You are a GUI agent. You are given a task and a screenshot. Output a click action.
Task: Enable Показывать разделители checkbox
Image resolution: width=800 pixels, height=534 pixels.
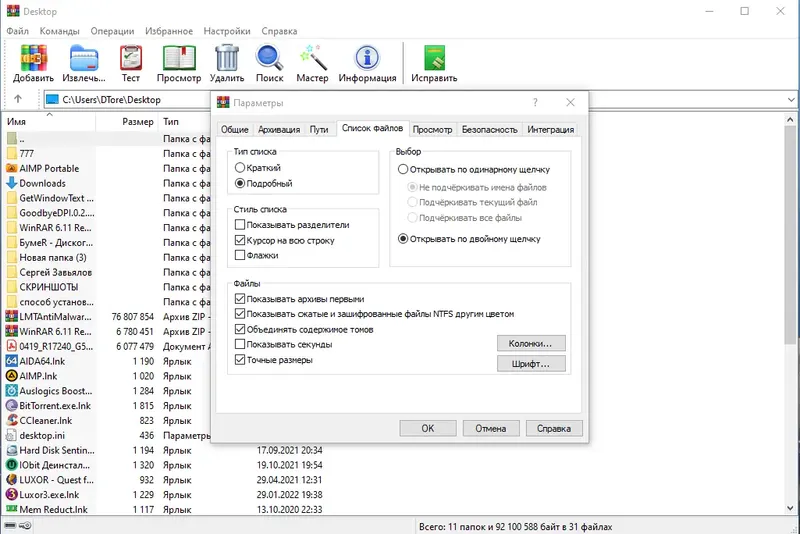[x=240, y=224]
